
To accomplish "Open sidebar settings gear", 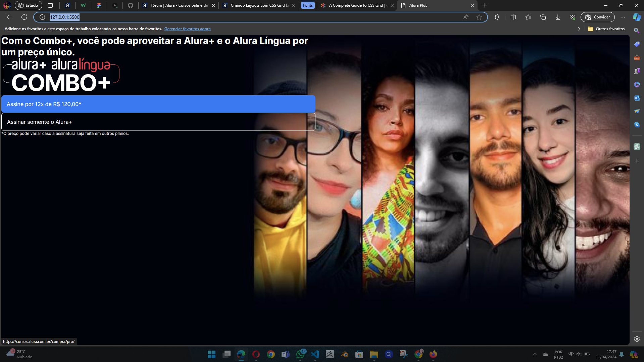I will point(637,339).
